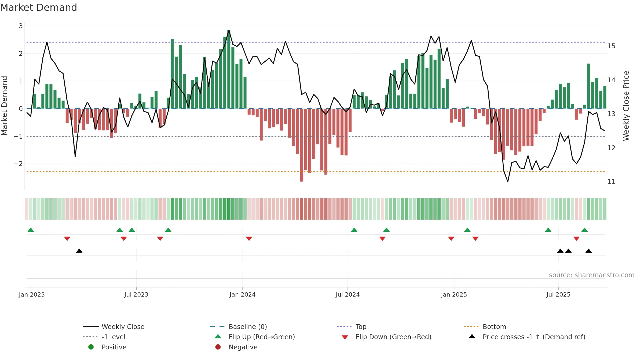Click the darkest red heatmap cell in spring 2024
Viewport: 644px width, 362px height.
coord(302,209)
